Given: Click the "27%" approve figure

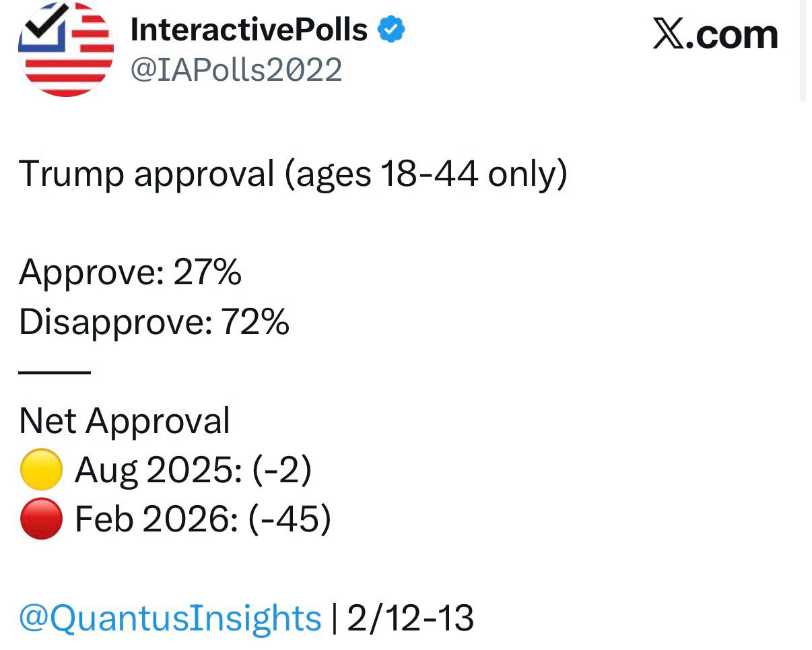Looking at the screenshot, I should [x=207, y=273].
